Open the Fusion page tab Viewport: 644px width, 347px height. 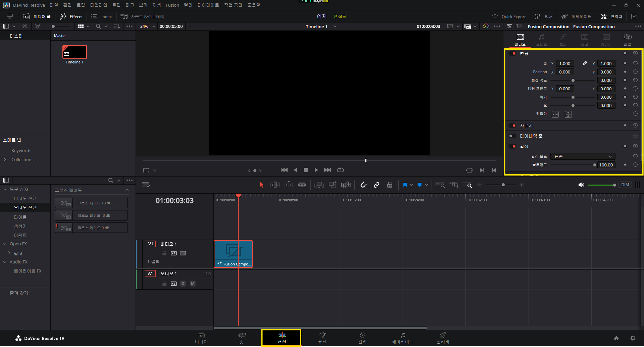[322, 338]
